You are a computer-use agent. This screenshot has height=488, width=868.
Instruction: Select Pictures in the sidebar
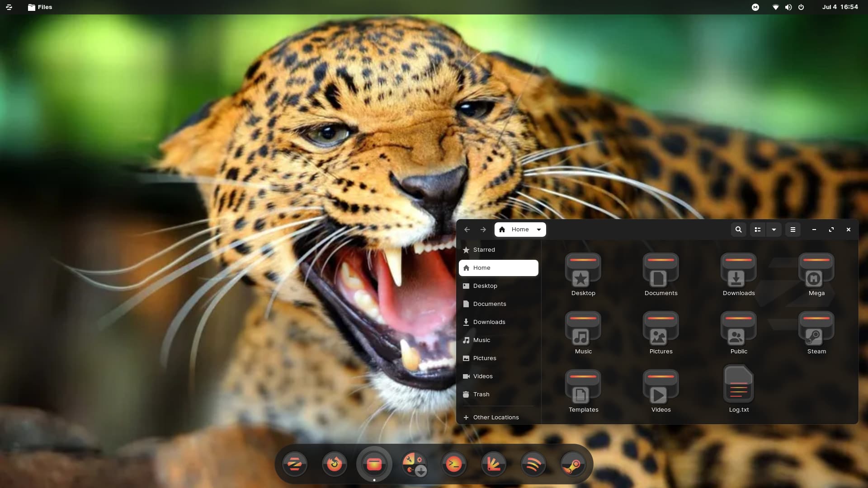tap(498, 358)
